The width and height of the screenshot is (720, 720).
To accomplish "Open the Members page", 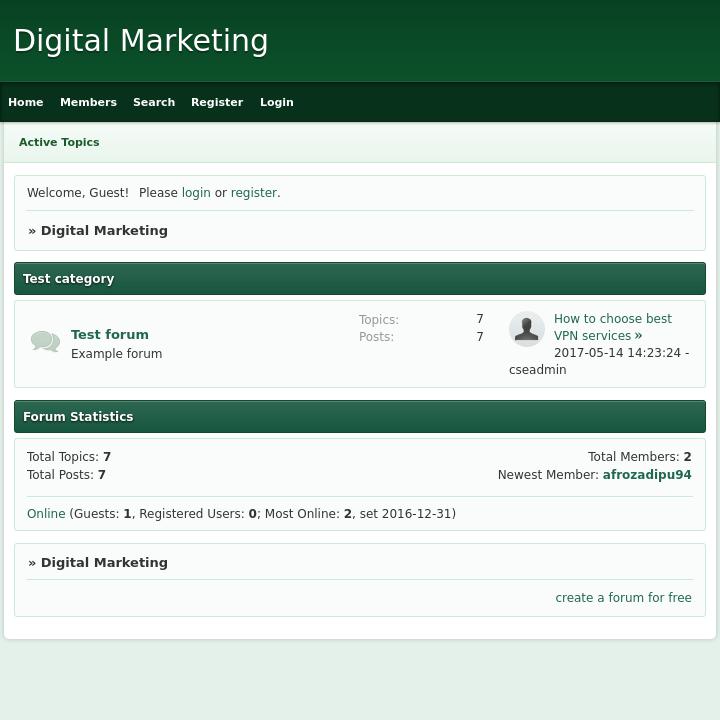I will (x=88, y=102).
